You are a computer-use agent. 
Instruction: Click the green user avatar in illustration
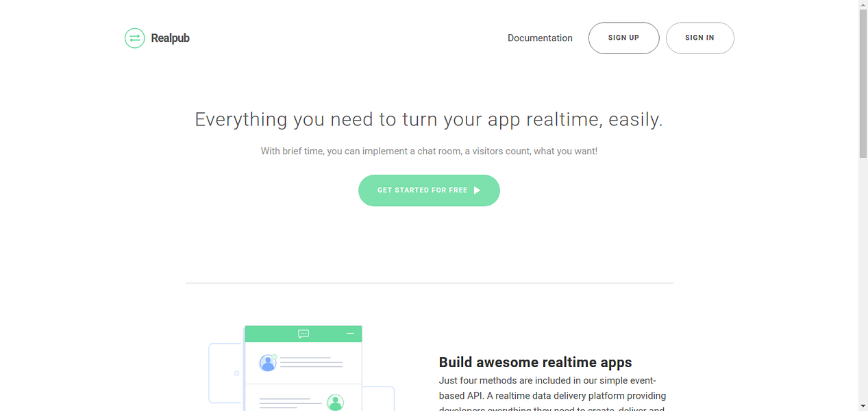coord(335,402)
